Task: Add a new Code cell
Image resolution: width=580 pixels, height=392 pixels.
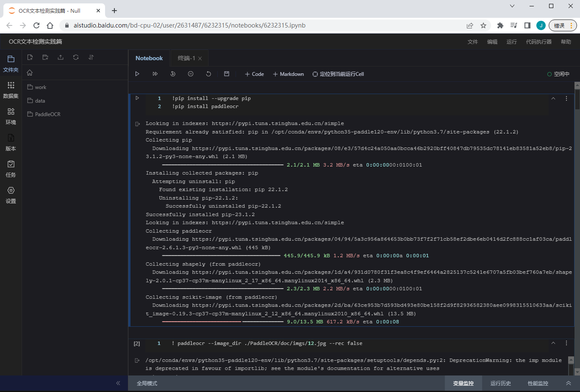Action: coord(254,74)
